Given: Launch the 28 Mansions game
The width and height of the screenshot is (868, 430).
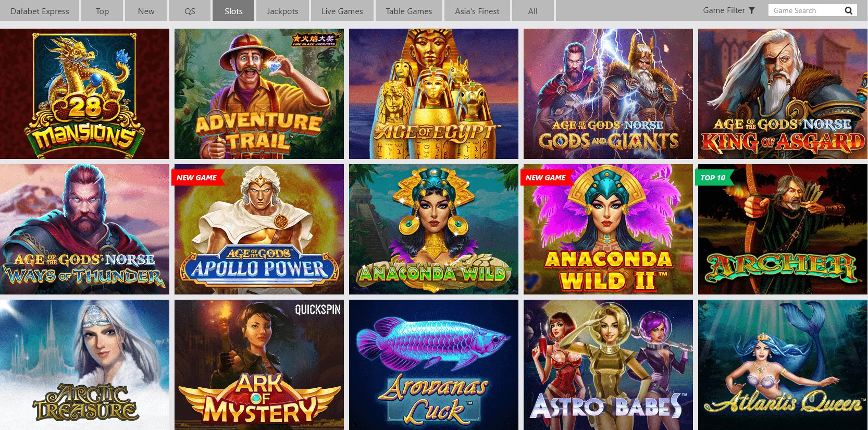Looking at the screenshot, I should (84, 94).
